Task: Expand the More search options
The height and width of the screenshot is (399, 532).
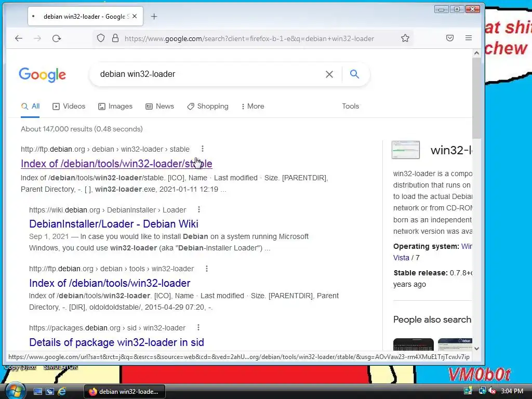Action: click(253, 106)
